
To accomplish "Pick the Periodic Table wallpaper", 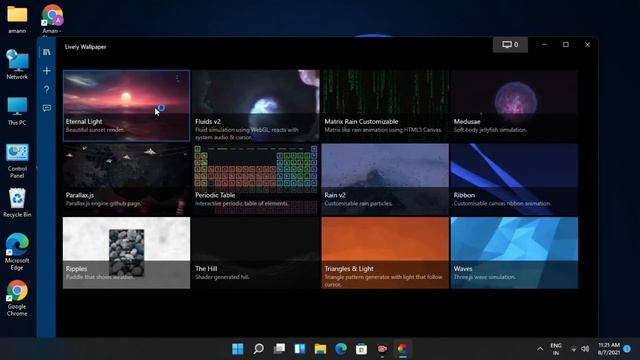I will [256, 179].
